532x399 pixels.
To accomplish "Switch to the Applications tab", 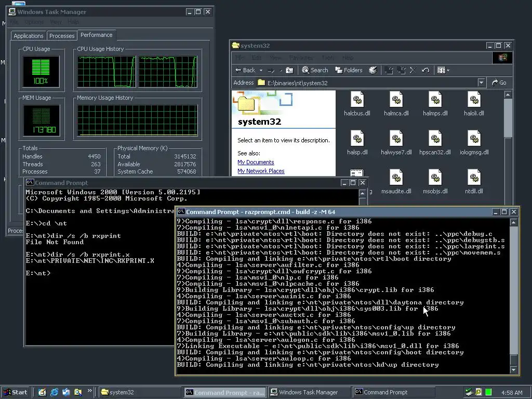I will click(x=29, y=36).
